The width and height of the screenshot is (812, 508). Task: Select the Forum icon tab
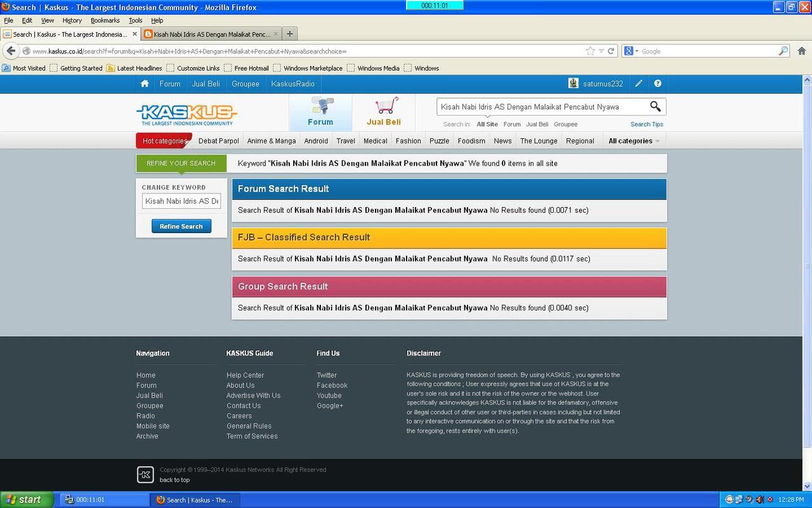[x=320, y=112]
